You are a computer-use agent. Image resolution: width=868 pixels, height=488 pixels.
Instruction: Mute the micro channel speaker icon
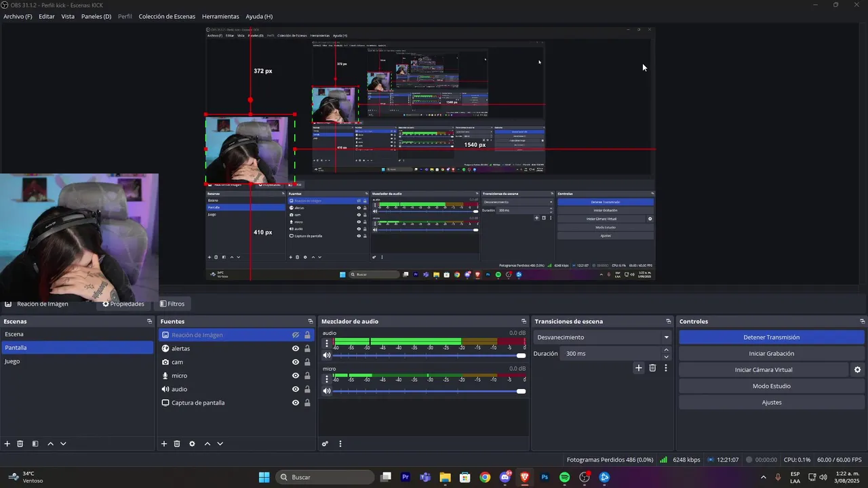(x=327, y=391)
